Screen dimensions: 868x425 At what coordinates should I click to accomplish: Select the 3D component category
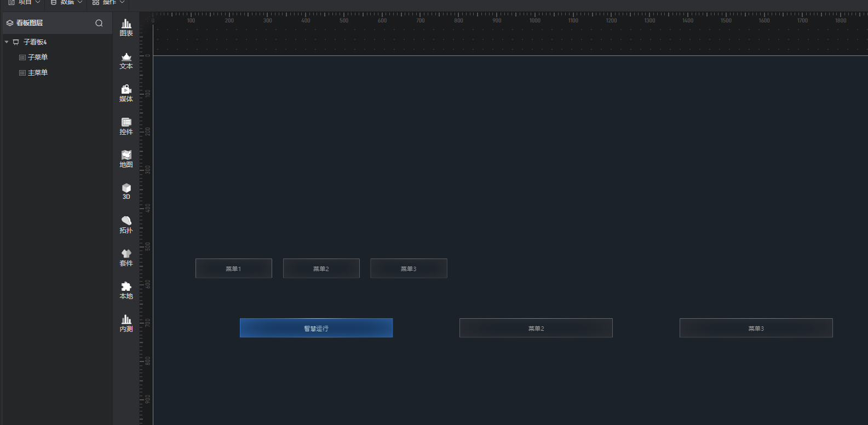[126, 191]
